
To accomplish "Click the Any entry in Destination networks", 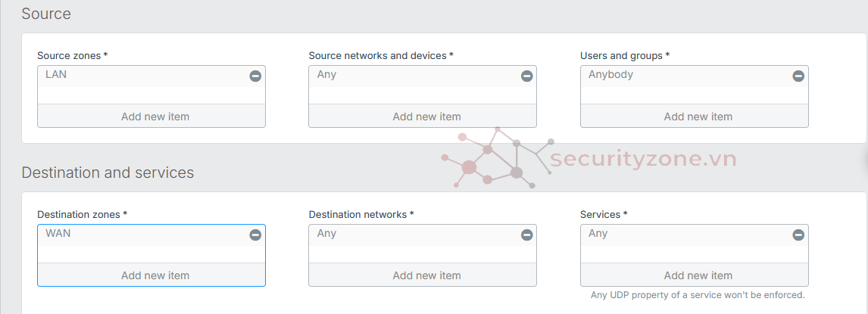I will coord(326,234).
